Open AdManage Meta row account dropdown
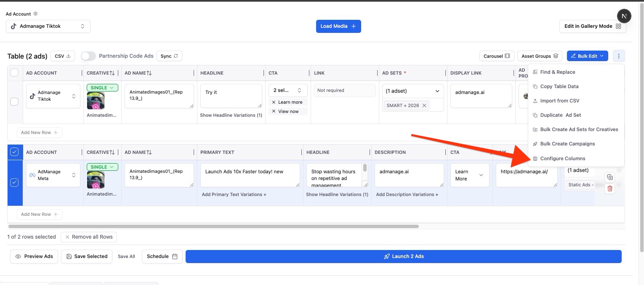The height and width of the screenshot is (285, 644). coord(53,175)
